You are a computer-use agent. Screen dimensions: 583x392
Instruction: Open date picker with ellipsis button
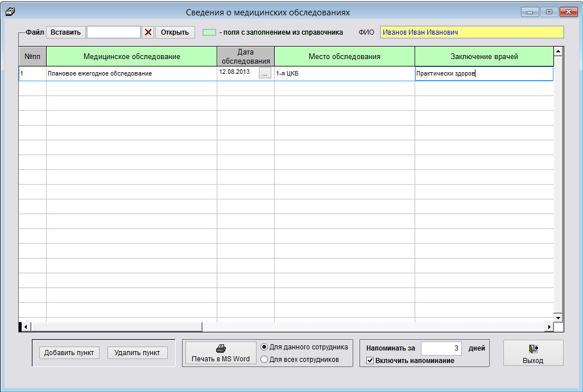264,74
